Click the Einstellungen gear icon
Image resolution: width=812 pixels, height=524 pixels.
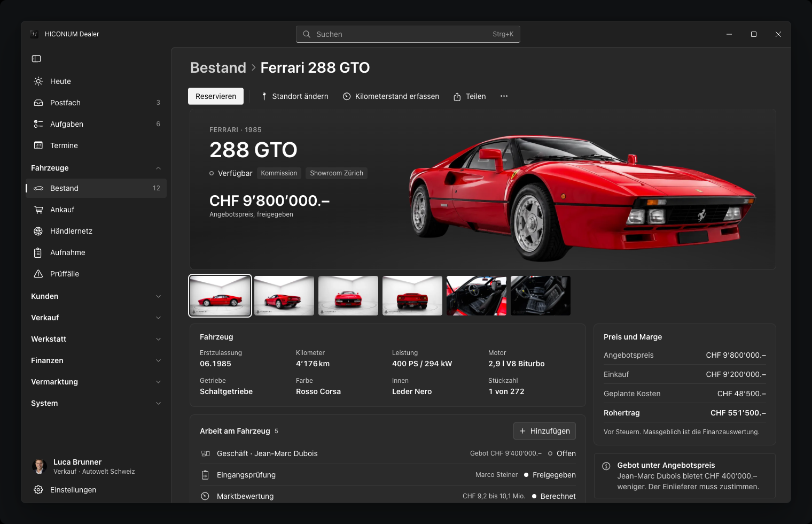tap(38, 490)
